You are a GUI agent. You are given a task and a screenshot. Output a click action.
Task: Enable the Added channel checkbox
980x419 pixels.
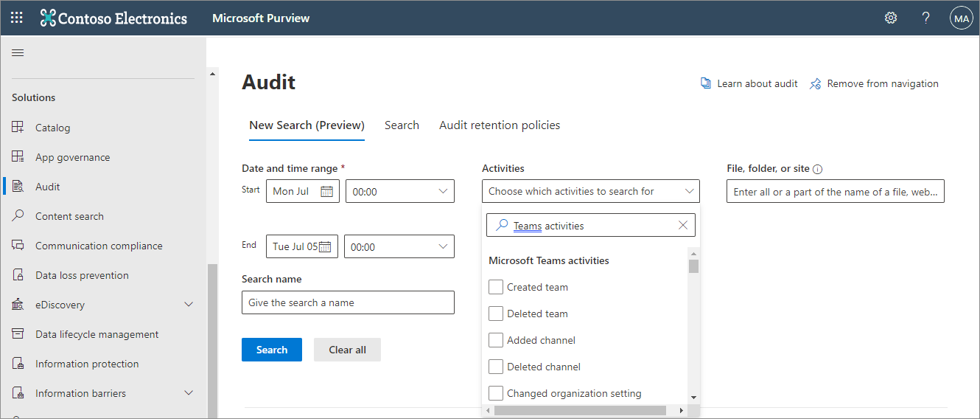point(496,340)
